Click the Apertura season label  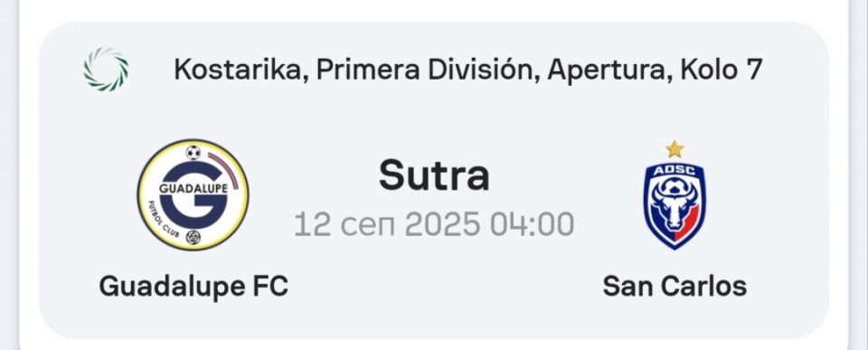609,71
